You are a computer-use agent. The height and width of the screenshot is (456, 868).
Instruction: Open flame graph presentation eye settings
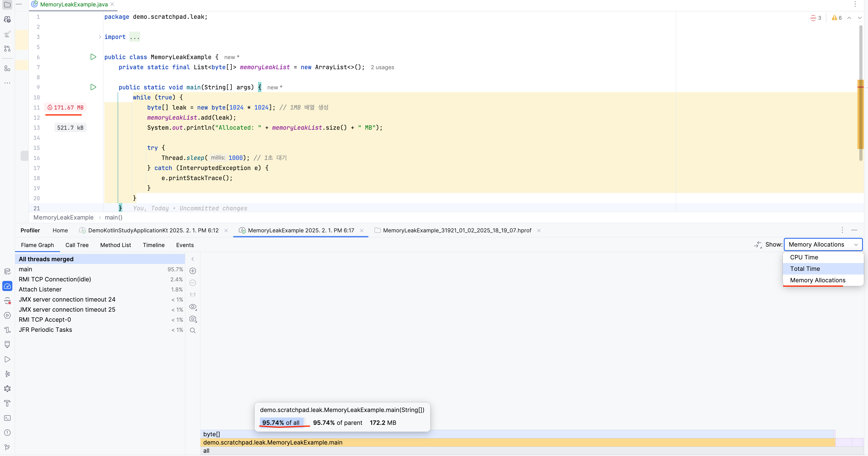point(193,307)
